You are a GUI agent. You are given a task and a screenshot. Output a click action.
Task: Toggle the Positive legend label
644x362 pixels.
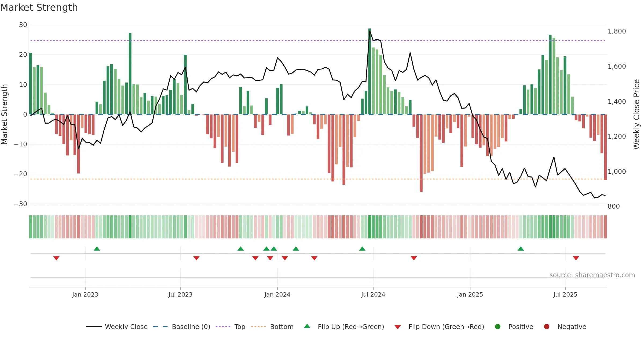[521, 327]
